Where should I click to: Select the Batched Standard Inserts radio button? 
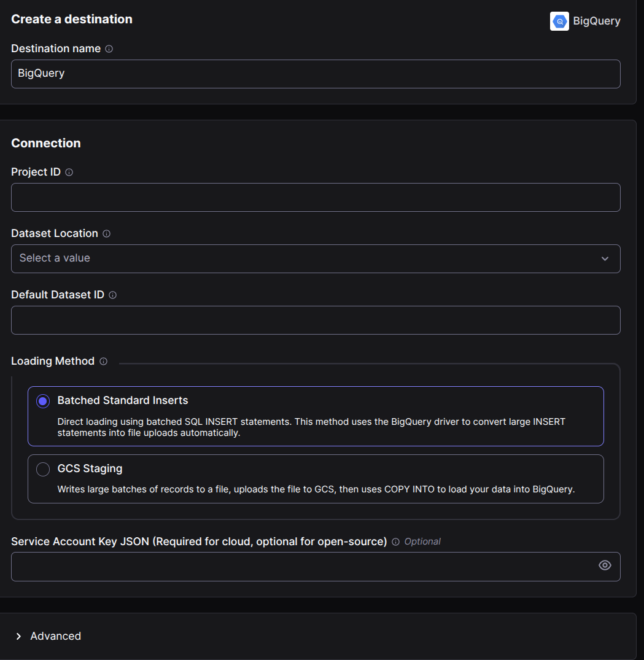43,401
